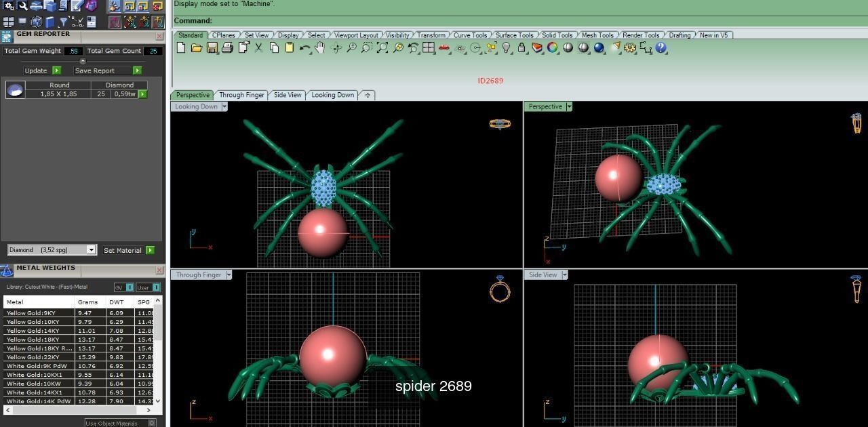Click the red car icon
Screen dimensions: 868x427
pos(444,47)
